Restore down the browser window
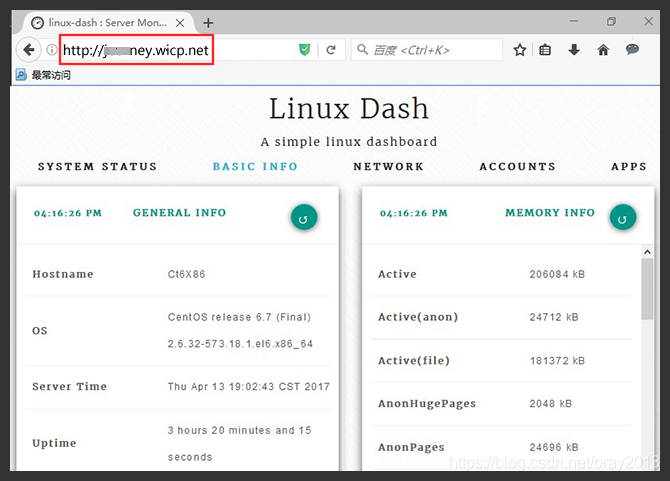The height and width of the screenshot is (481, 670). 611,21
